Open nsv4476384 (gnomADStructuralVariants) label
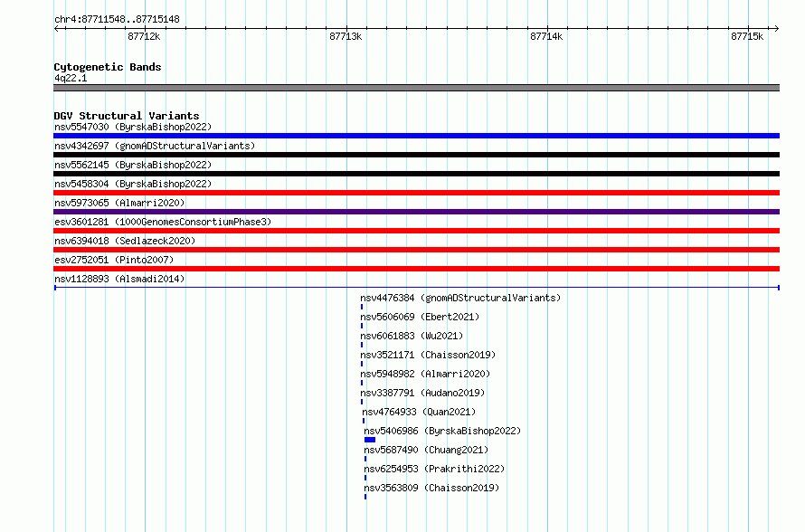 (460, 298)
